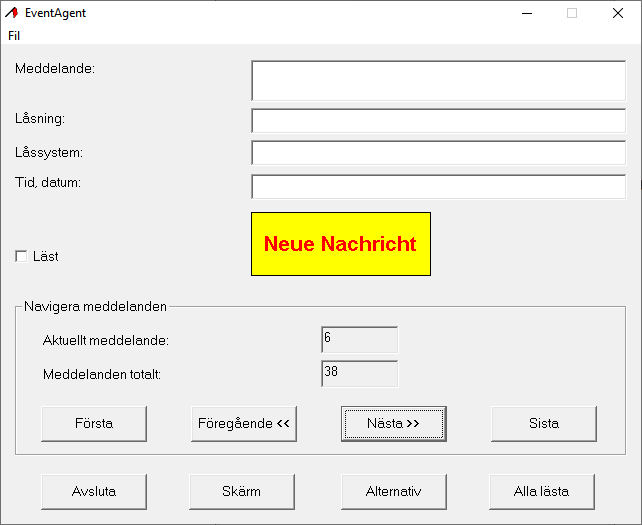Jump to last message with Sista
The height and width of the screenshot is (525, 642).
(x=543, y=423)
